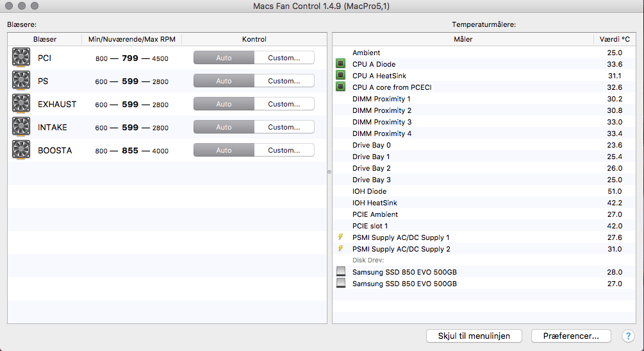Click the Kontrol column header
Screen dimensions: 644x351
[254, 39]
